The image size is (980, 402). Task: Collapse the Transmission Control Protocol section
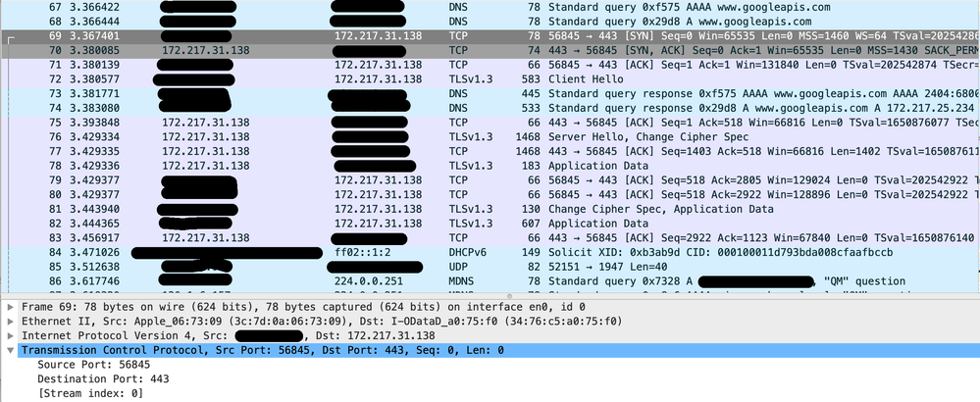(x=10, y=351)
